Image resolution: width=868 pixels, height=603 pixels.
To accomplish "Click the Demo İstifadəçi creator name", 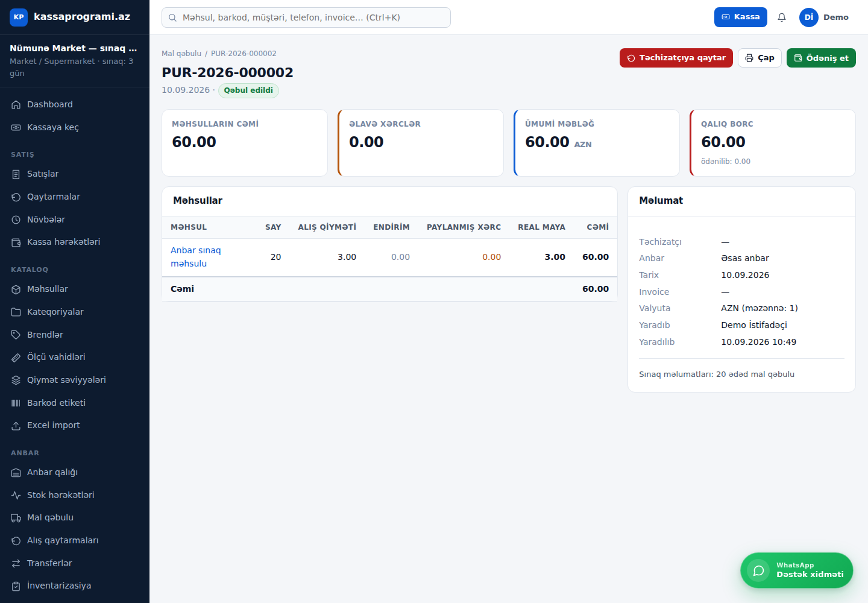I will pyautogui.click(x=754, y=325).
